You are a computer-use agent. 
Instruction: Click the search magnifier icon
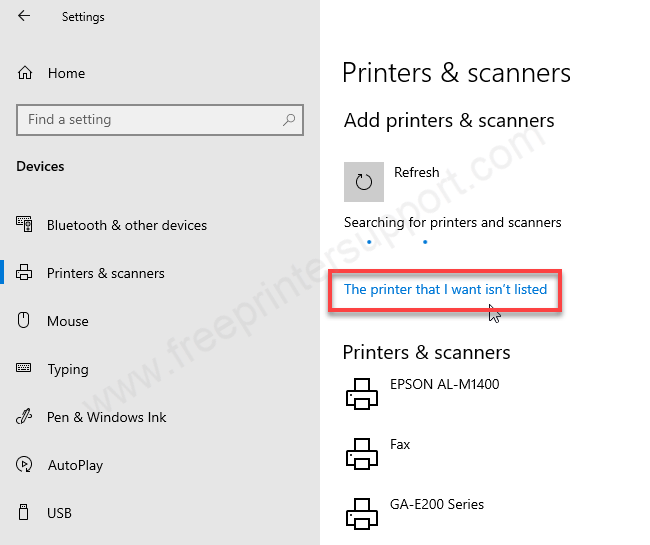coord(289,119)
